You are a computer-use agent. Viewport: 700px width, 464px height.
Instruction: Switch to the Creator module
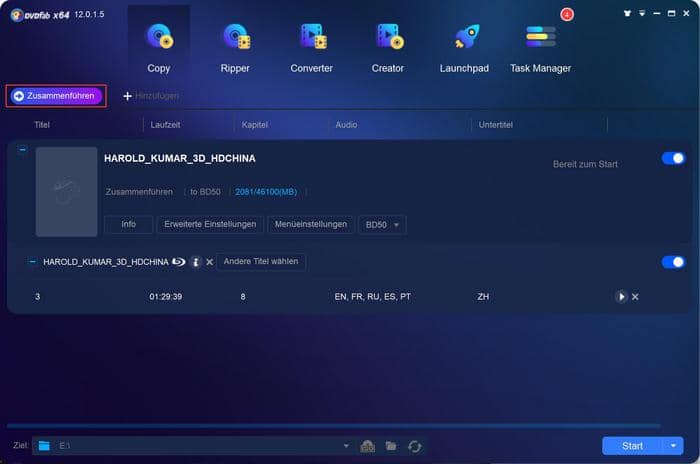point(388,48)
